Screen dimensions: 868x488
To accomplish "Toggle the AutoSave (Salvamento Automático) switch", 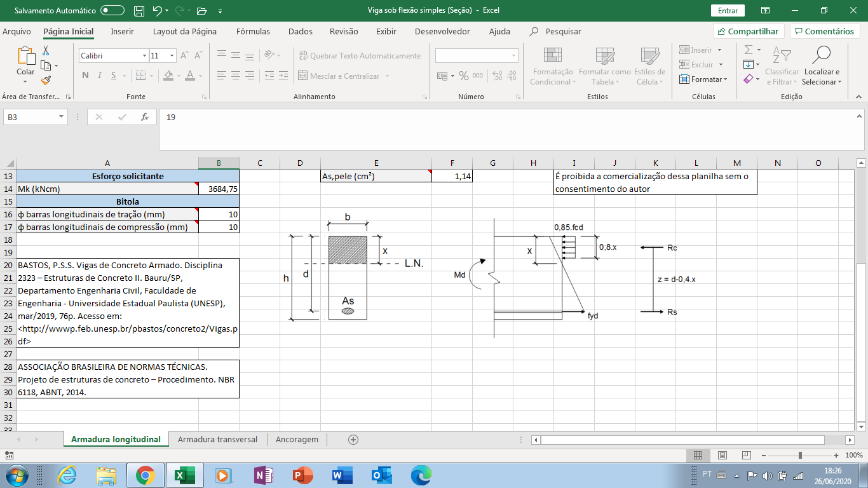I will click(112, 11).
